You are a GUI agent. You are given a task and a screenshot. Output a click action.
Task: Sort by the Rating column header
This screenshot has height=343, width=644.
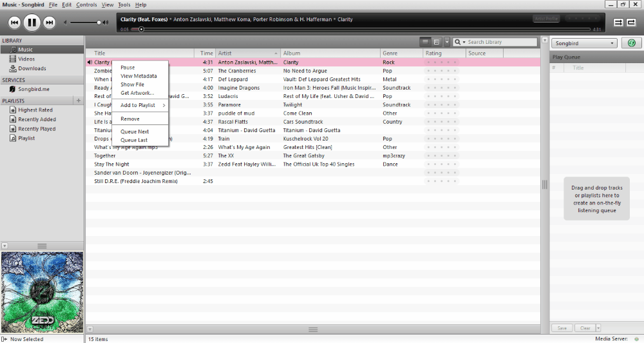pos(444,53)
